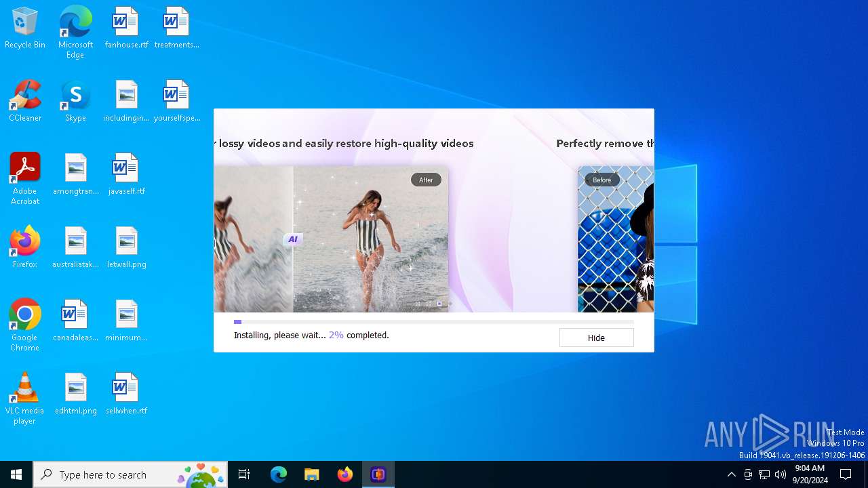Image resolution: width=868 pixels, height=488 pixels.
Task: Select the minimum image file
Action: point(126,321)
